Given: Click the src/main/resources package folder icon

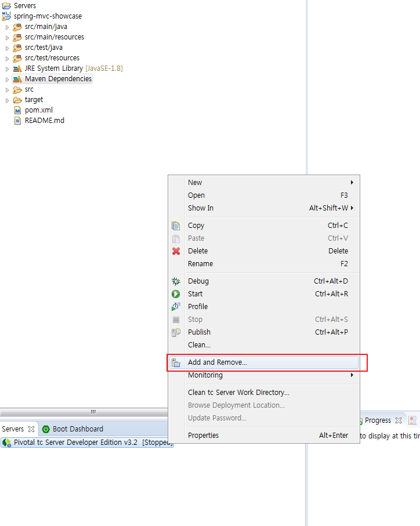Looking at the screenshot, I should [17, 37].
